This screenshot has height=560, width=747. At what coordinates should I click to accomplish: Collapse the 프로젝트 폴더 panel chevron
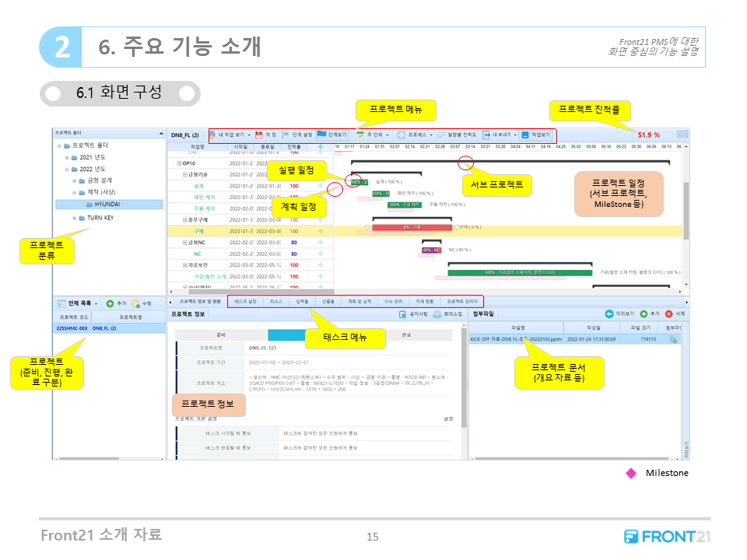(161, 133)
